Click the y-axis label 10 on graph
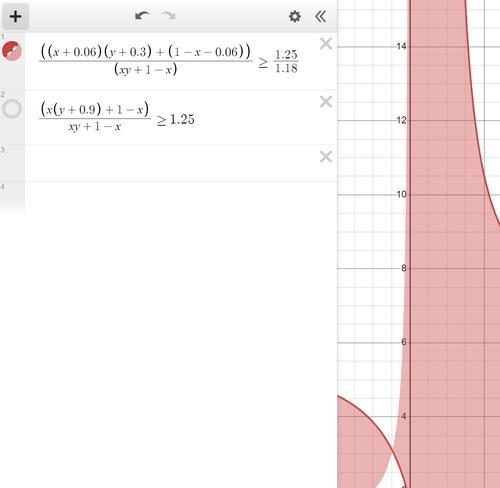This screenshot has height=488, width=500. pyautogui.click(x=402, y=194)
